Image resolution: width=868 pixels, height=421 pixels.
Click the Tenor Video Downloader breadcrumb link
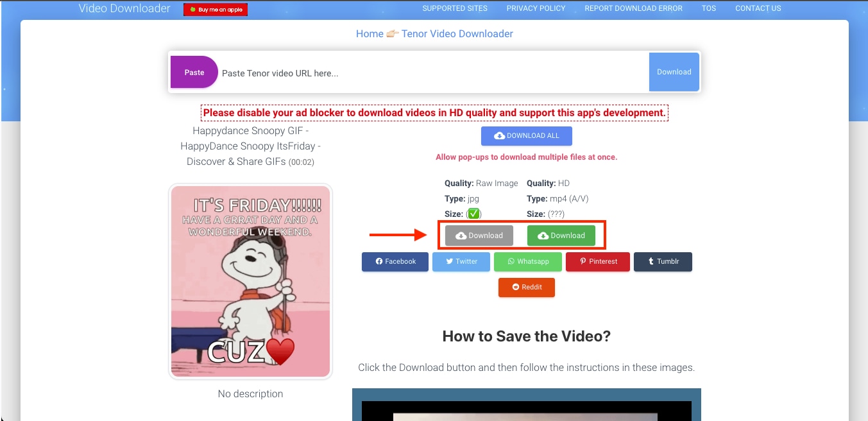457,33
